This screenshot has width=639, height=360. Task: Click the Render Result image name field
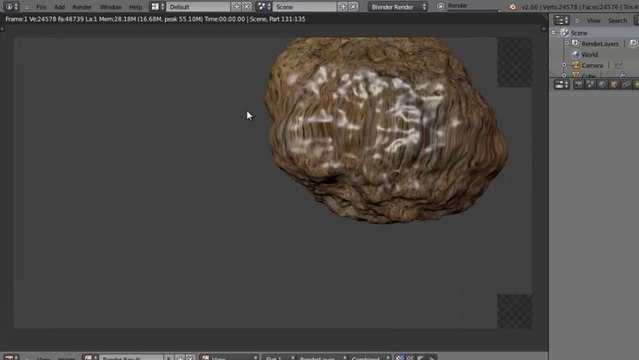(x=131, y=358)
